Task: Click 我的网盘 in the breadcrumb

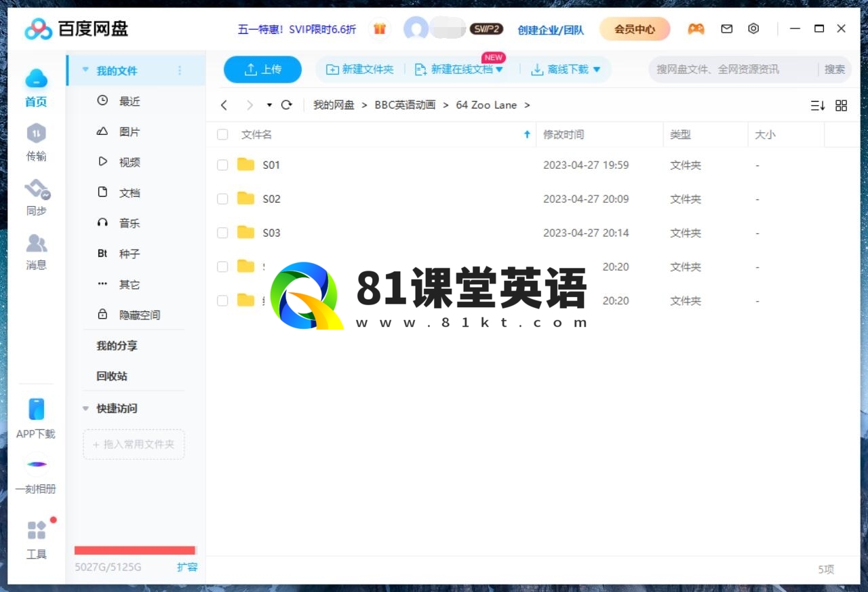Action: pyautogui.click(x=334, y=105)
